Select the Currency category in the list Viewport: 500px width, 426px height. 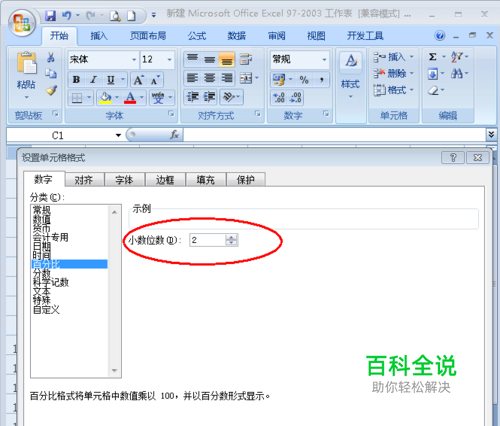click(x=42, y=228)
